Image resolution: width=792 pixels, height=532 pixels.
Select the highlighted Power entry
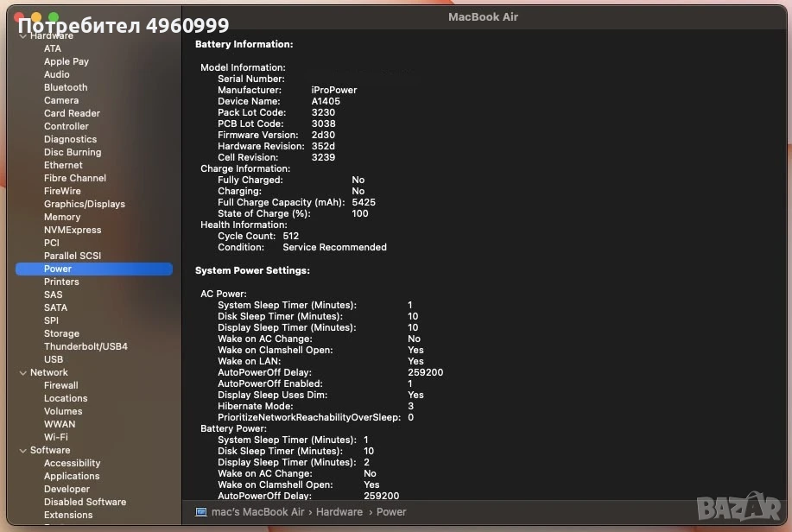[x=94, y=269]
